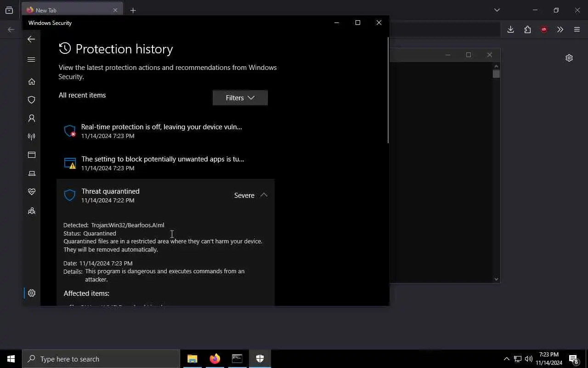Screen dimensions: 588x368
Task: Click the taskbar search box
Action: pyautogui.click(x=101, y=359)
